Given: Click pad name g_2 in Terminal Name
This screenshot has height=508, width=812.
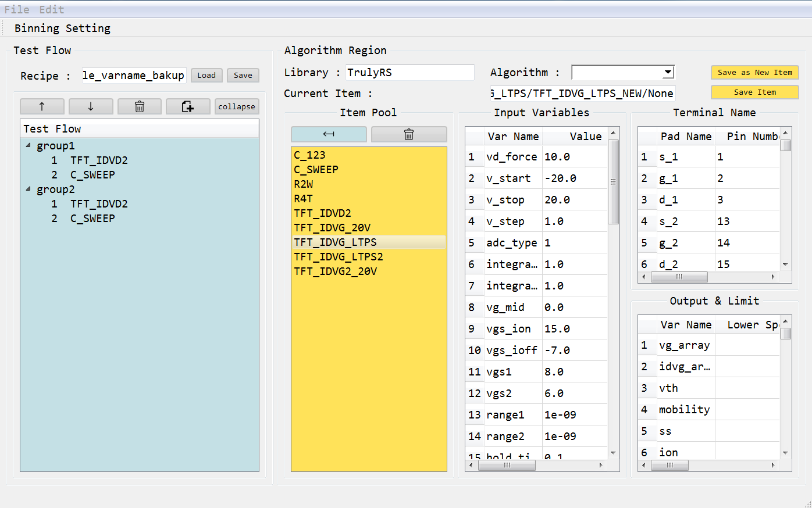Looking at the screenshot, I should point(686,243).
